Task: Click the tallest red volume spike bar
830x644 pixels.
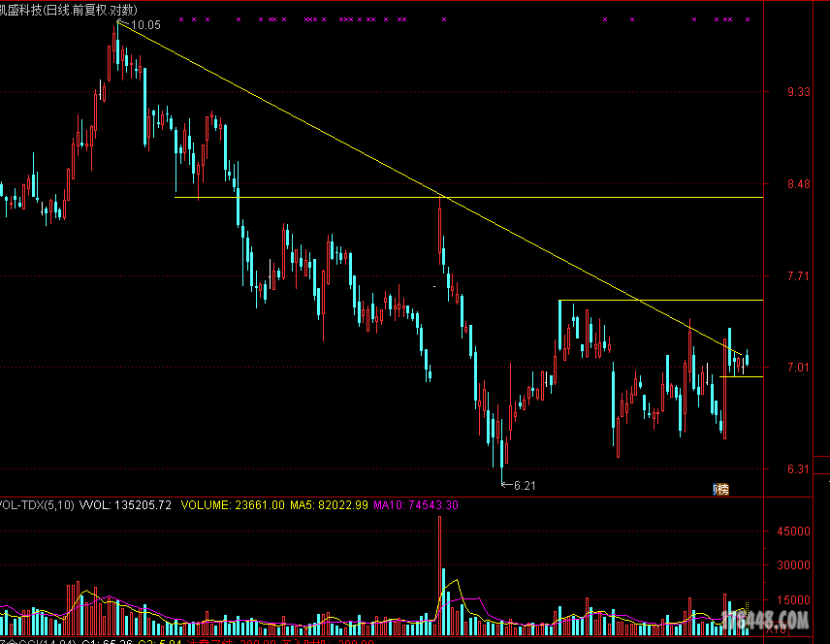Action: (439, 576)
